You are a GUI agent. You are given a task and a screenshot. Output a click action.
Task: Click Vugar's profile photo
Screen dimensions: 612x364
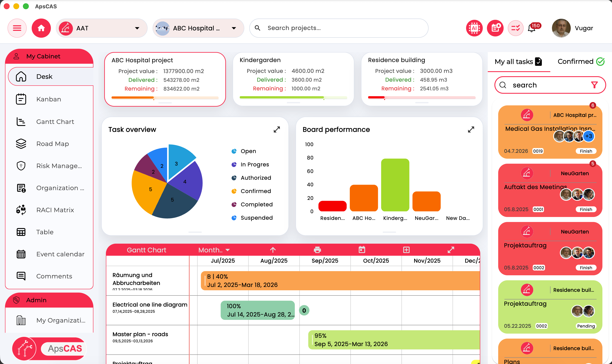(x=561, y=28)
